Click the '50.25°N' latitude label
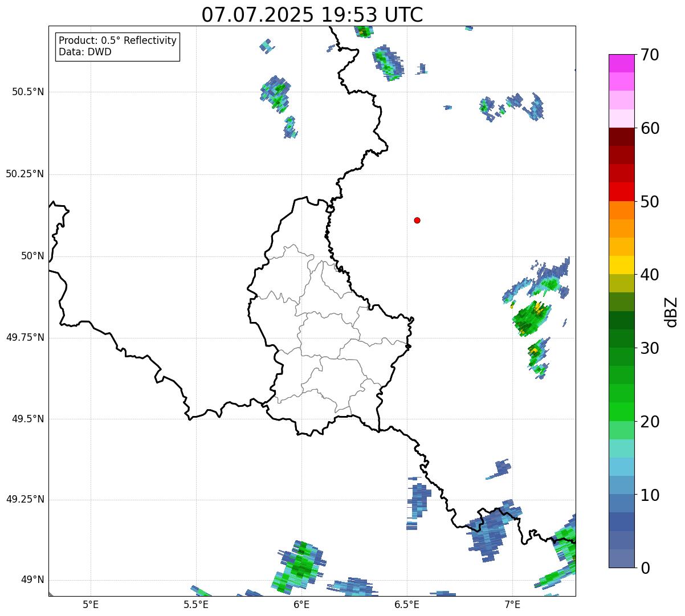 tap(25, 174)
